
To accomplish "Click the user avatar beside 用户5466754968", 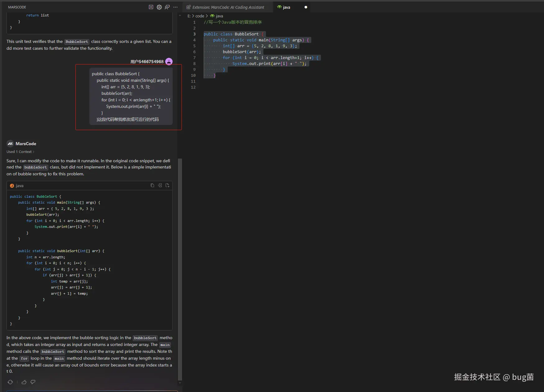I will point(169,62).
